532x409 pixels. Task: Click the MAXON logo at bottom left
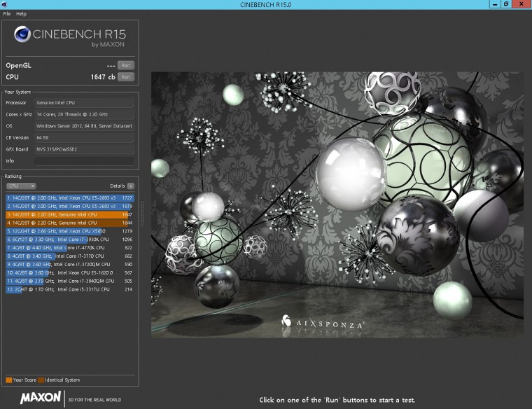(41, 398)
